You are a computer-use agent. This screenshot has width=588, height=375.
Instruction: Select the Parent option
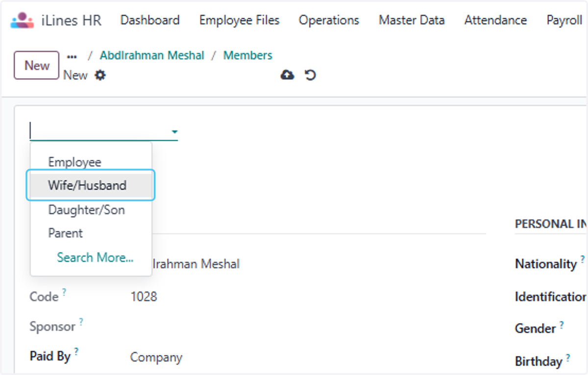(91, 233)
